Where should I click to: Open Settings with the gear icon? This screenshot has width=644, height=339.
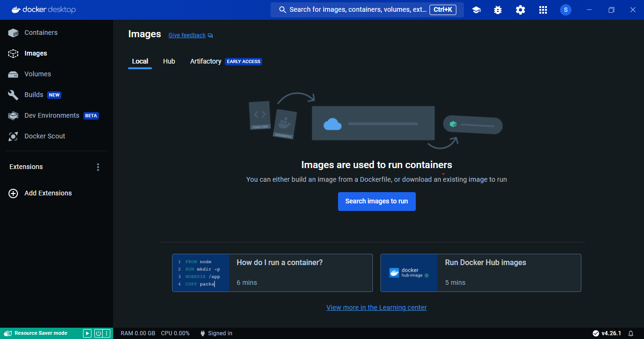pyautogui.click(x=520, y=10)
